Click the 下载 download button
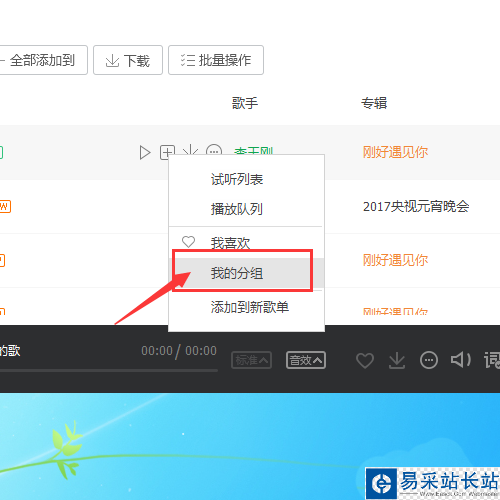Screen dimensions: 500x500 pos(128,60)
